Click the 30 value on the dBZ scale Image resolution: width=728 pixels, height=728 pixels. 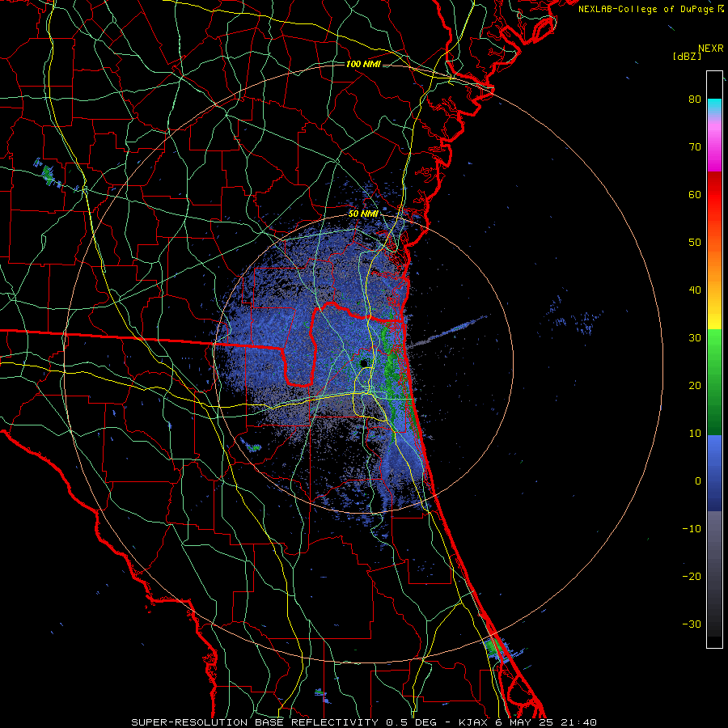click(695, 338)
